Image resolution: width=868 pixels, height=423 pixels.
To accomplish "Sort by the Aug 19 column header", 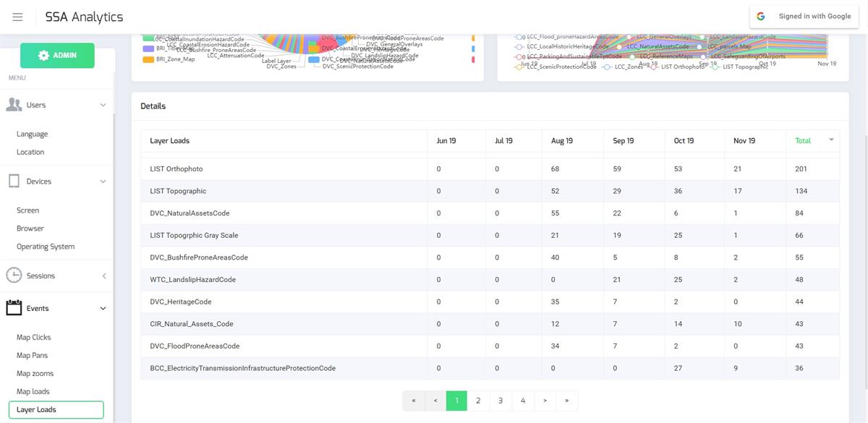I will point(562,141).
